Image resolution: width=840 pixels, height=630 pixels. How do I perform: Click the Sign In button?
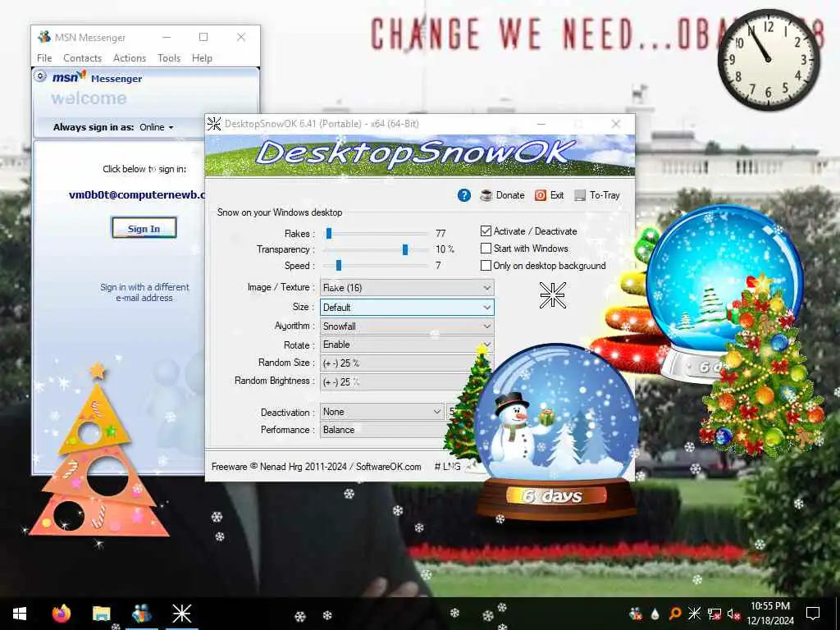pos(144,228)
